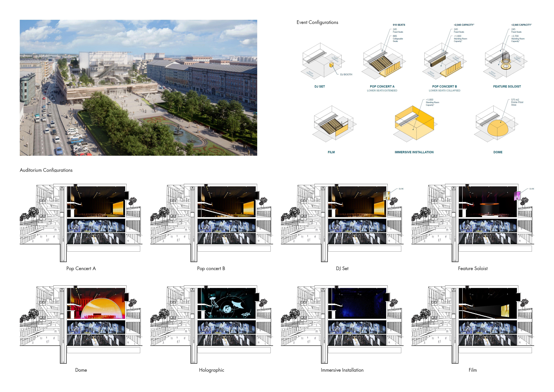Click the yellow DJ Booth cube
Viewport: 554px width, 392px height.
point(331,65)
